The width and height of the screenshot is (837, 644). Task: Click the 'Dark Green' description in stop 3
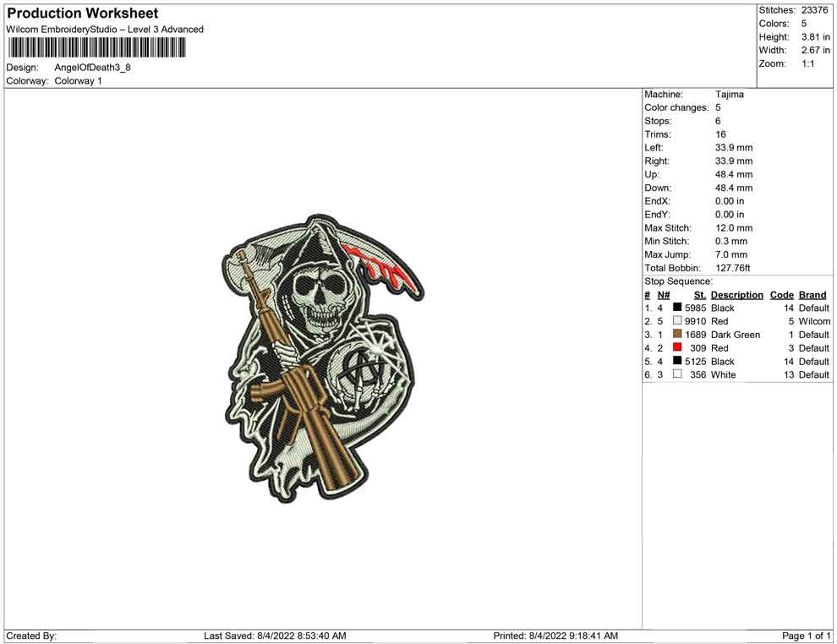736,335
